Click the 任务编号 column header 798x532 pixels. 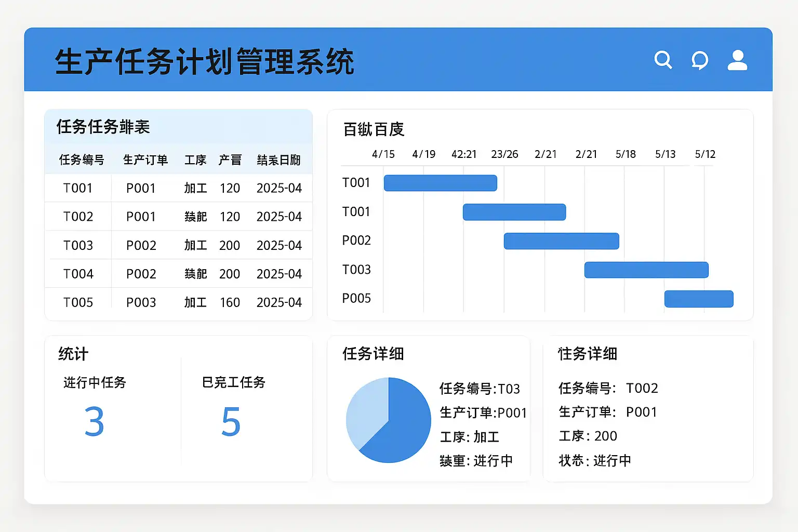click(82, 160)
